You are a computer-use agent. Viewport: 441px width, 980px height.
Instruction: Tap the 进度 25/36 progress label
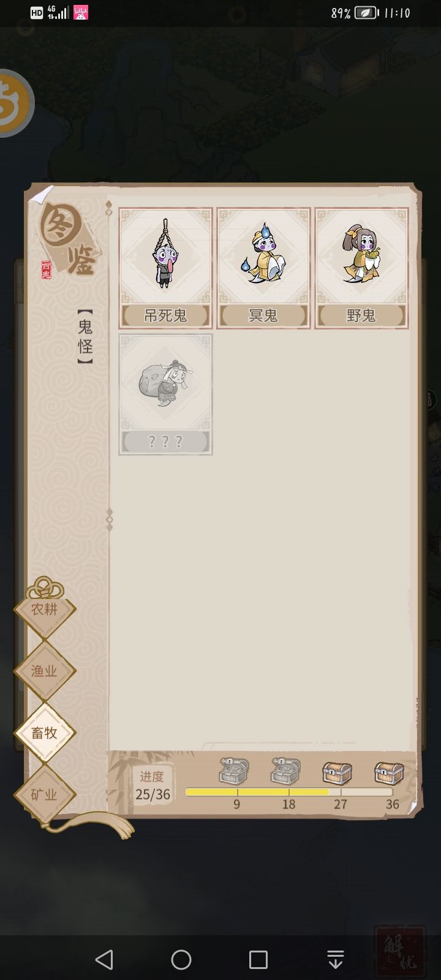point(153,785)
